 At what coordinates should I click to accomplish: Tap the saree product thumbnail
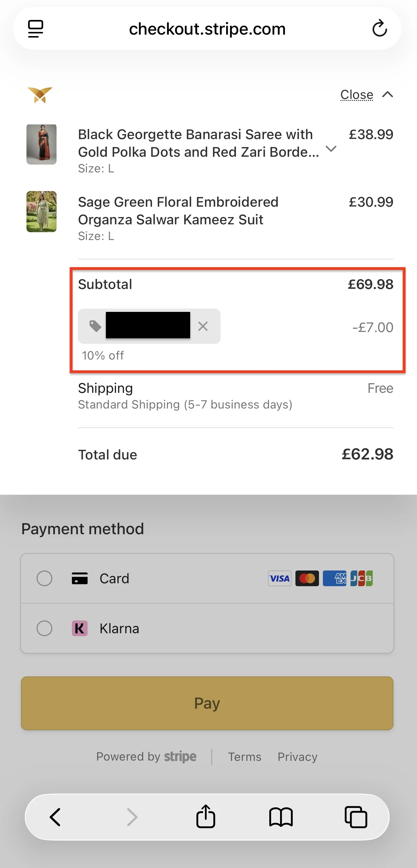42,144
